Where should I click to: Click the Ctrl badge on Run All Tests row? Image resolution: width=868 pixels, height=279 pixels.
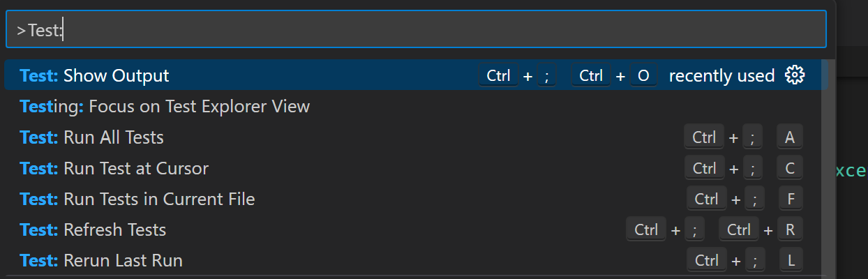704,137
